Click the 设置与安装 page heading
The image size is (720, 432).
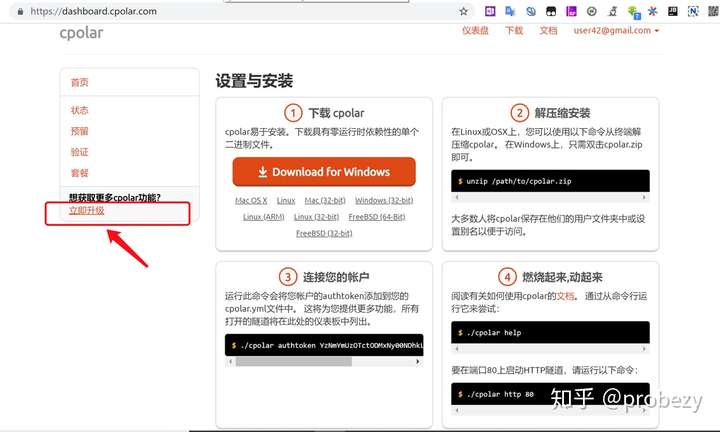(x=254, y=81)
